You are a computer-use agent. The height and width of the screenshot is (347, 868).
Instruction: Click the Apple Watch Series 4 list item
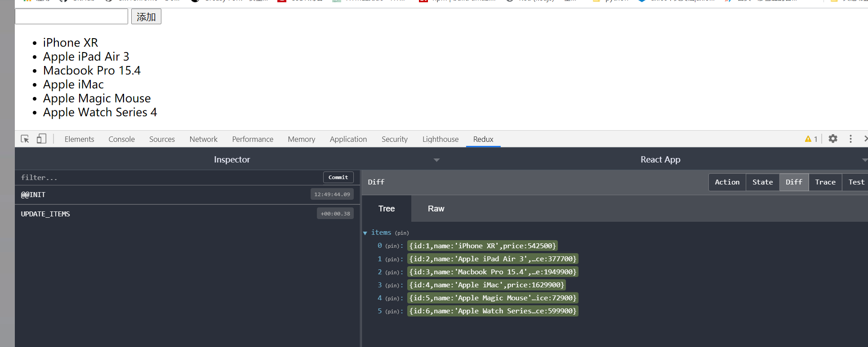100,112
